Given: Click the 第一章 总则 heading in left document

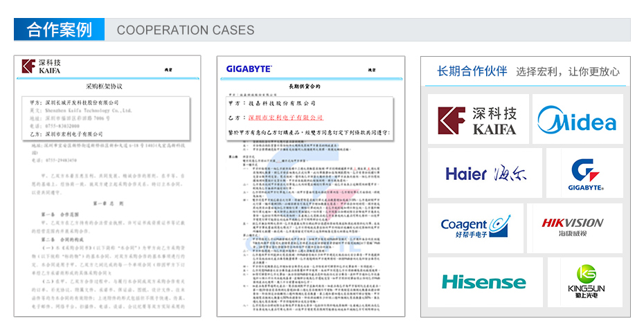Looking at the screenshot, I should click(x=107, y=203).
